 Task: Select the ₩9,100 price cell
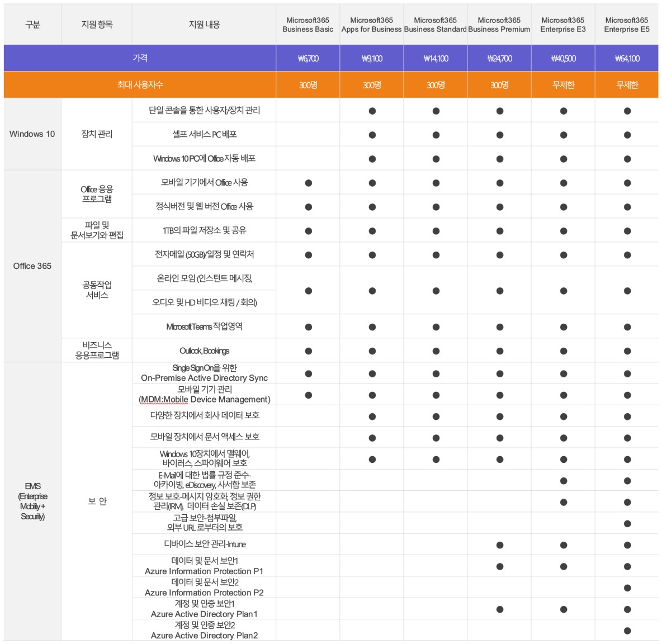[371, 58]
